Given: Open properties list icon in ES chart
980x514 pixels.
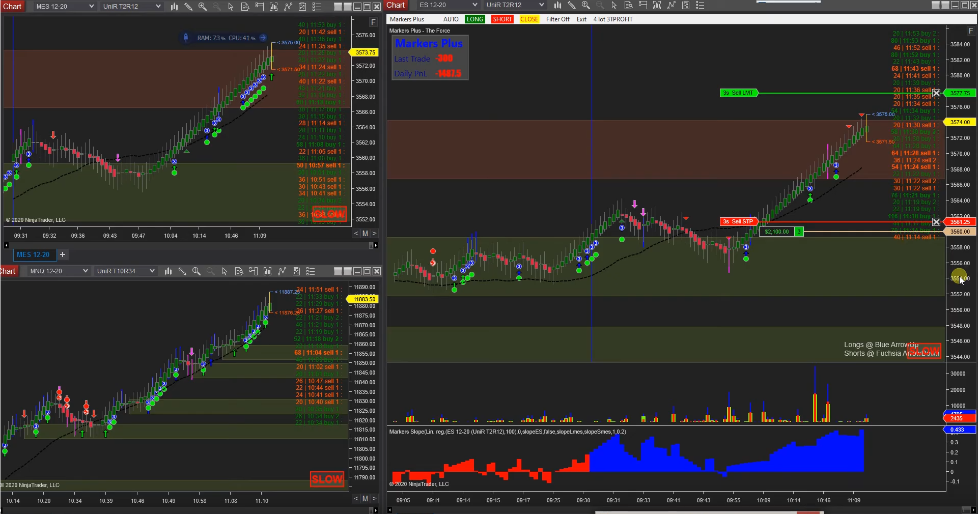Looking at the screenshot, I should (x=700, y=5).
